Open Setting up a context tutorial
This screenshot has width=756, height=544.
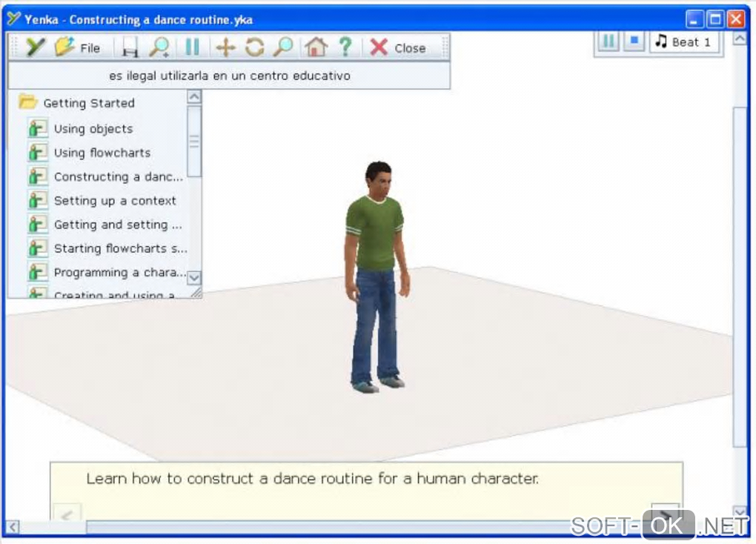point(115,201)
